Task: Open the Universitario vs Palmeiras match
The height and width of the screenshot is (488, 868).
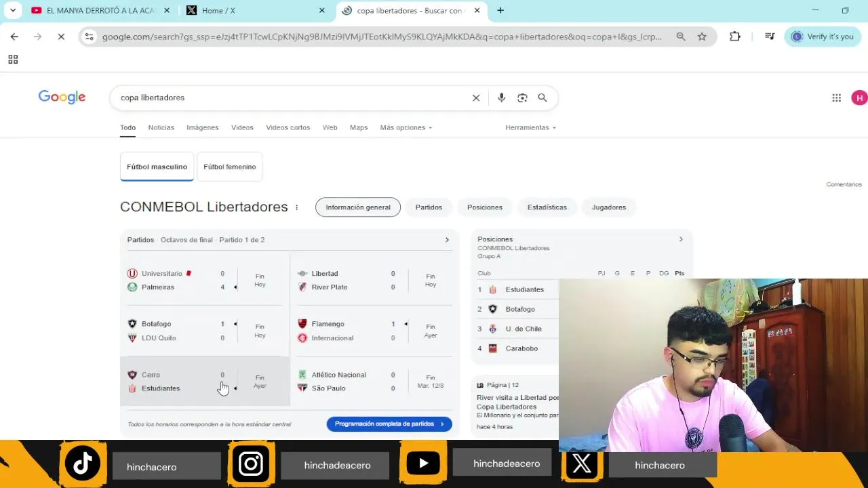Action: (205, 281)
